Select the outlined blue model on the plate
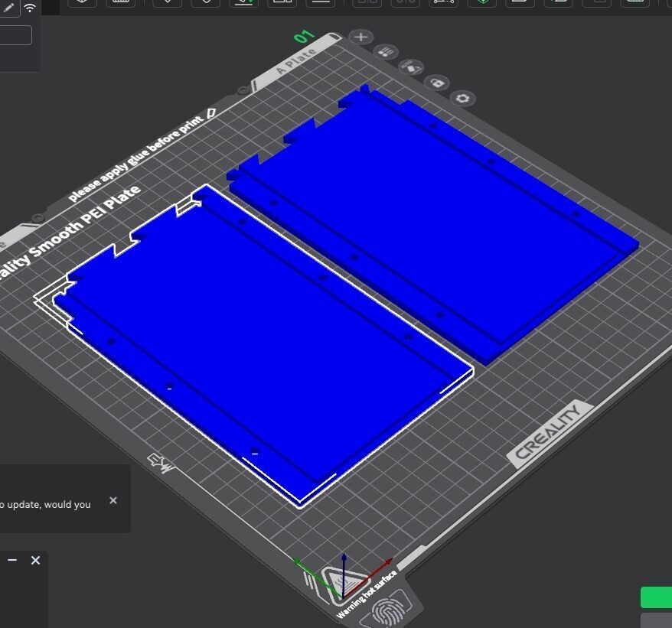672x628 pixels. [257, 343]
